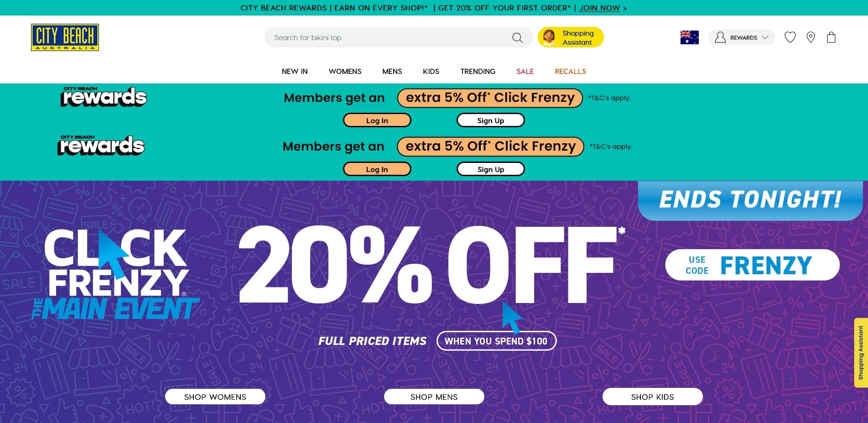Open the SALE menu item
This screenshot has height=423, width=868.
pos(525,71)
